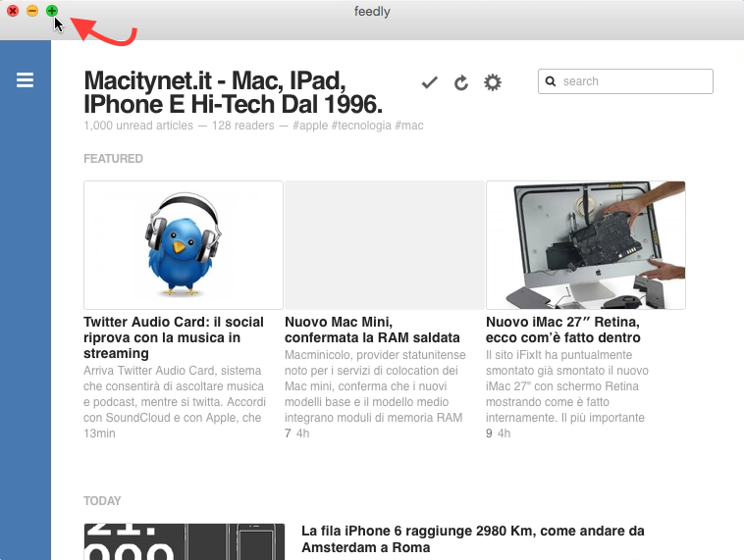
Task: Open the iMac teardown thumbnail
Action: pyautogui.click(x=586, y=245)
